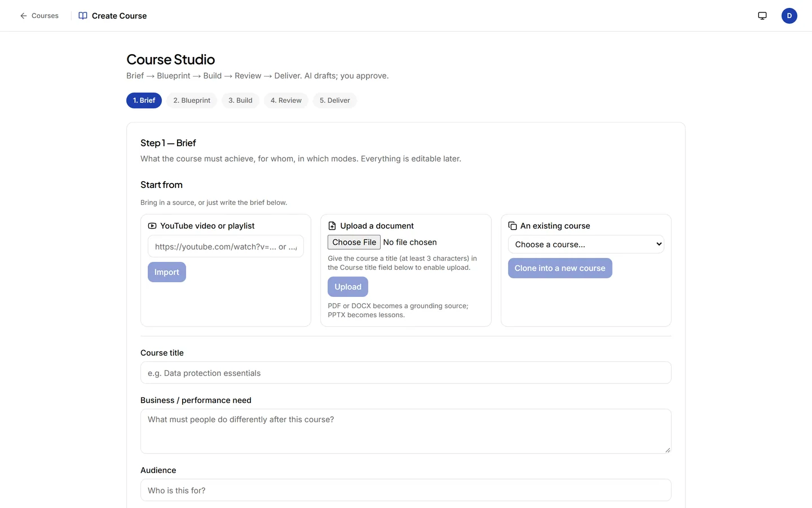
Task: Open the Choose a course dropdown
Action: point(586,244)
